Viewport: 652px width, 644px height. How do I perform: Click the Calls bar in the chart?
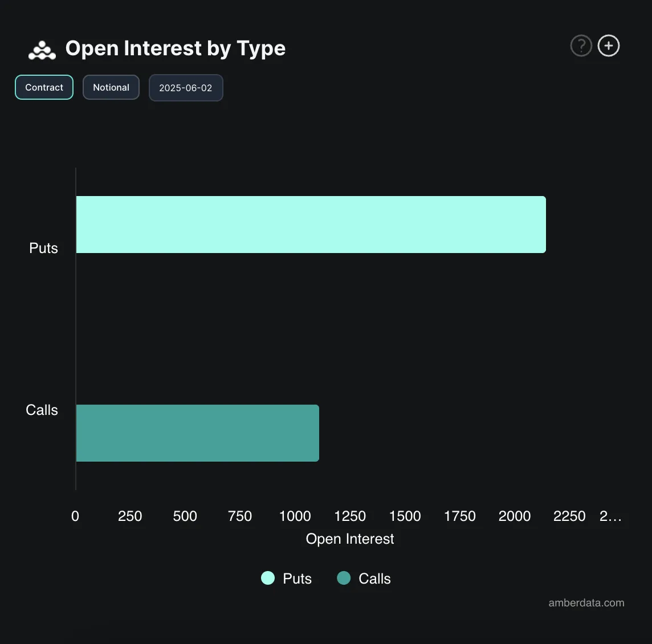pyautogui.click(x=197, y=433)
